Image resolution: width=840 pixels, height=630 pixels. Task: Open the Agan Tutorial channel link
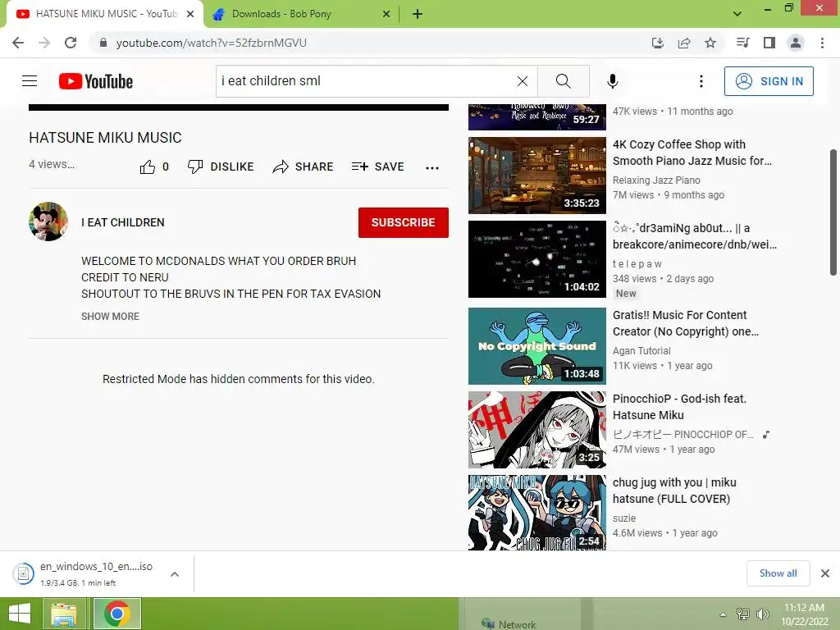pyautogui.click(x=641, y=351)
